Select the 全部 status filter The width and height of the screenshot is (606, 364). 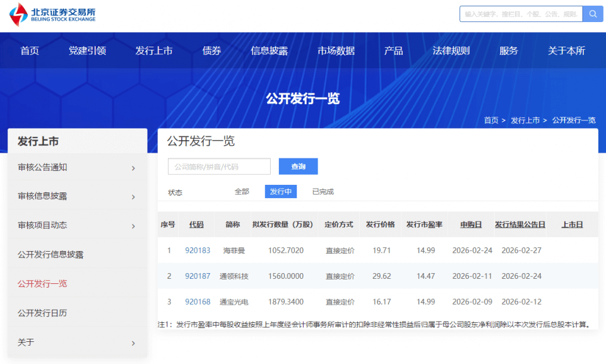[x=242, y=192]
